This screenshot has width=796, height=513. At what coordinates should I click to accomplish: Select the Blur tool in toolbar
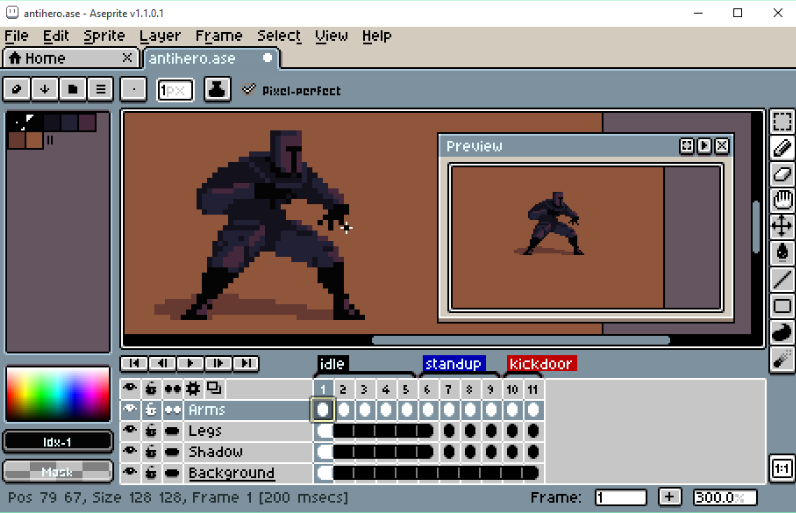782,360
